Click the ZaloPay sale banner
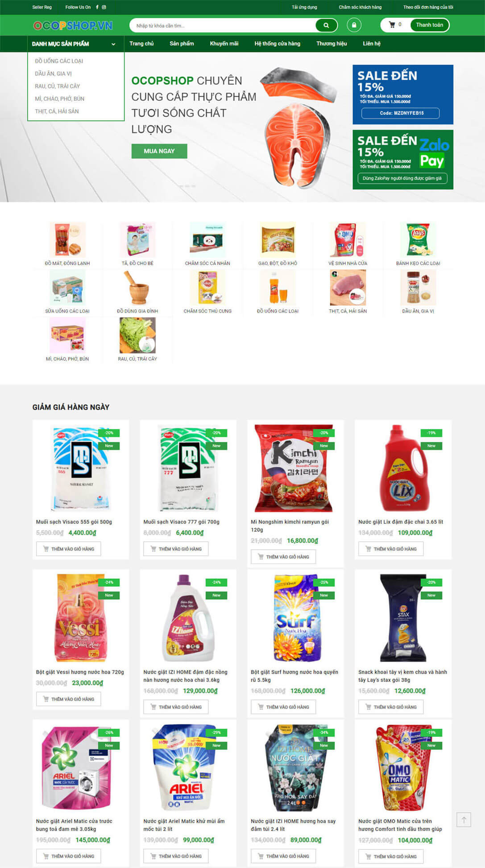This screenshot has width=485, height=868. (403, 160)
